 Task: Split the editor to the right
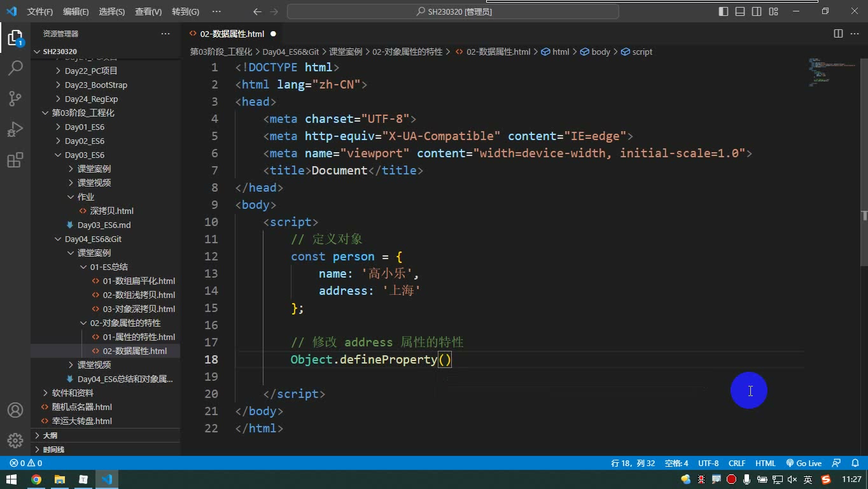[x=838, y=34]
